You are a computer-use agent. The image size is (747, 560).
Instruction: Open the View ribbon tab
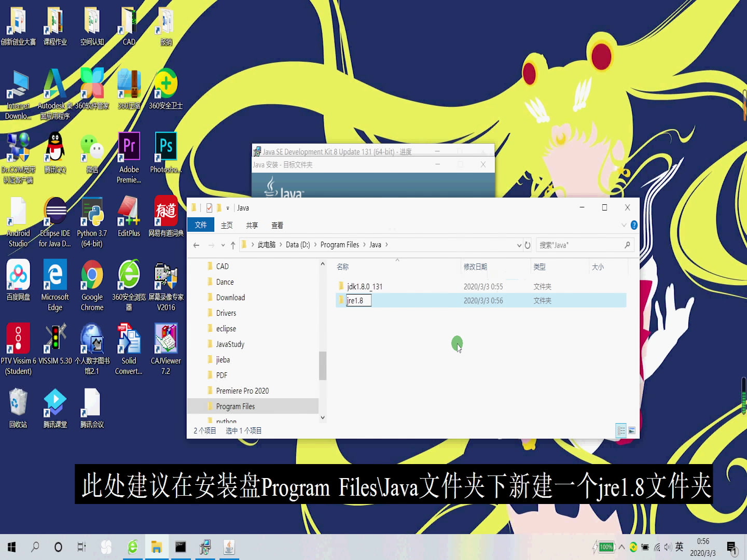point(277,225)
